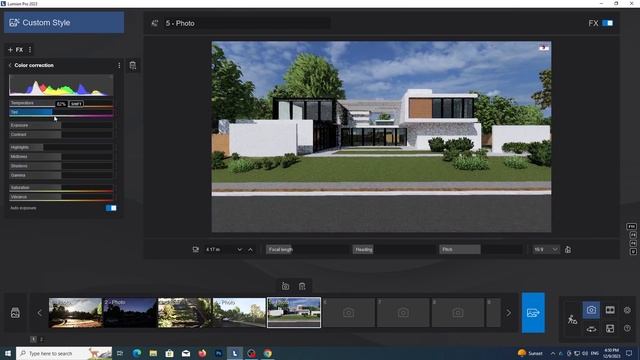The height and width of the screenshot is (360, 640).
Task: Click the blue Render photo button
Action: (533, 313)
